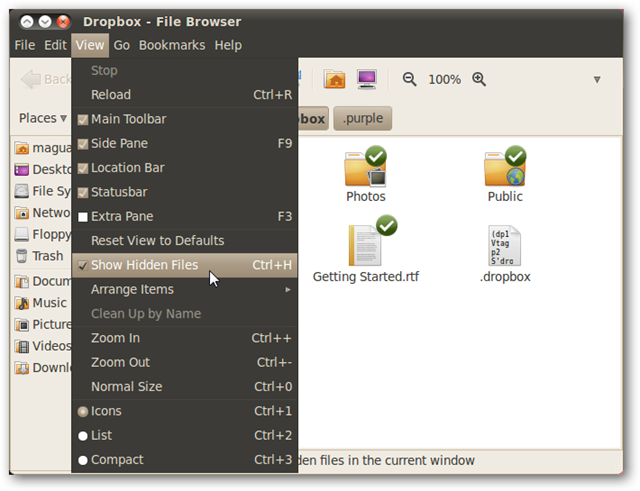The width and height of the screenshot is (640, 491).
Task: Open Documents in the side pane
Action: [42, 281]
